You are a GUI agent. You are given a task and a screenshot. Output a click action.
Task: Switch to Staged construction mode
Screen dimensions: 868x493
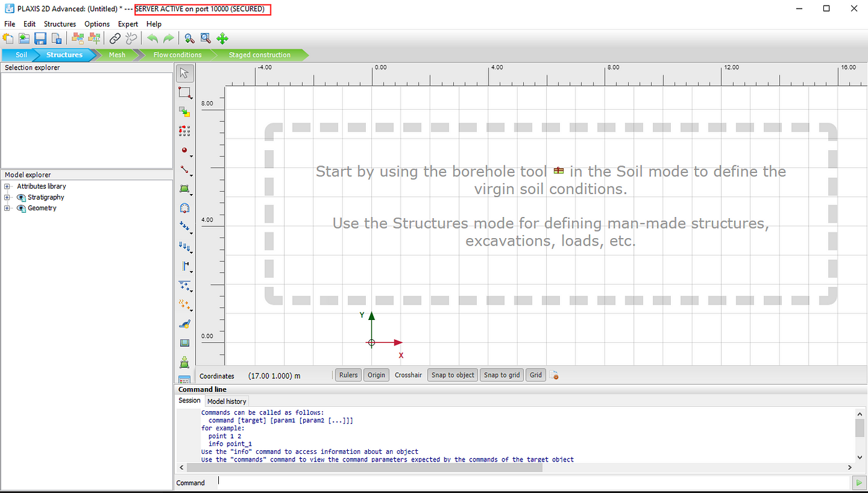[260, 55]
